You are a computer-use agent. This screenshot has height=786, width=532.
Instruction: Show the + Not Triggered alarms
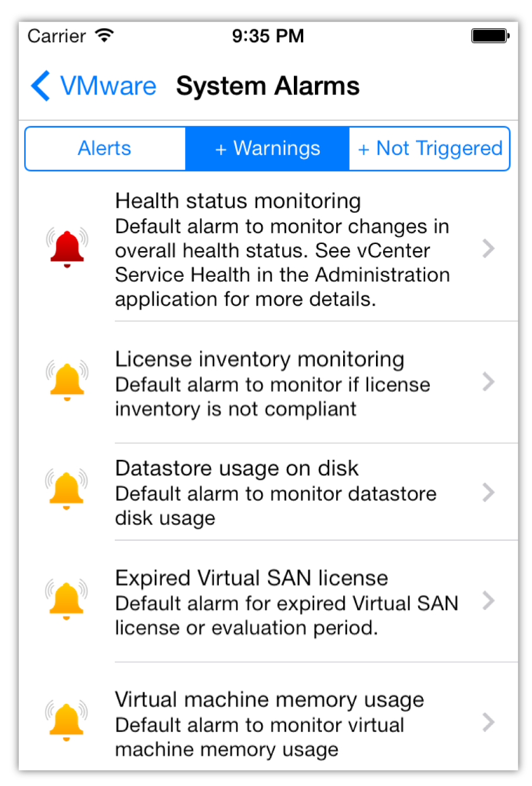[x=429, y=148]
